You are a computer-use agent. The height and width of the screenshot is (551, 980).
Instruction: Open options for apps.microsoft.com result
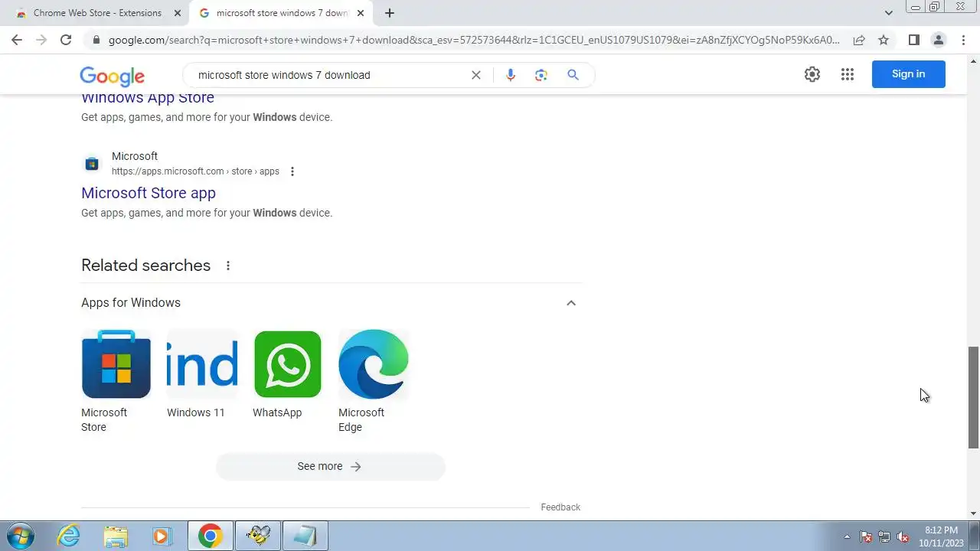coord(292,171)
